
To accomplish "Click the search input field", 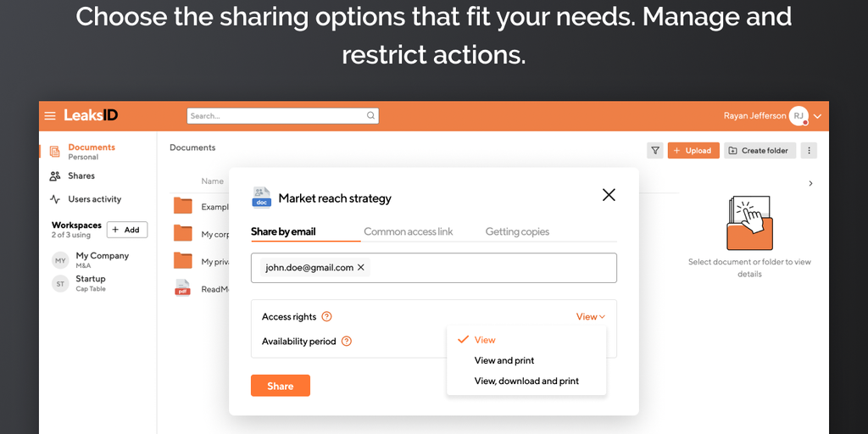I will point(275,116).
